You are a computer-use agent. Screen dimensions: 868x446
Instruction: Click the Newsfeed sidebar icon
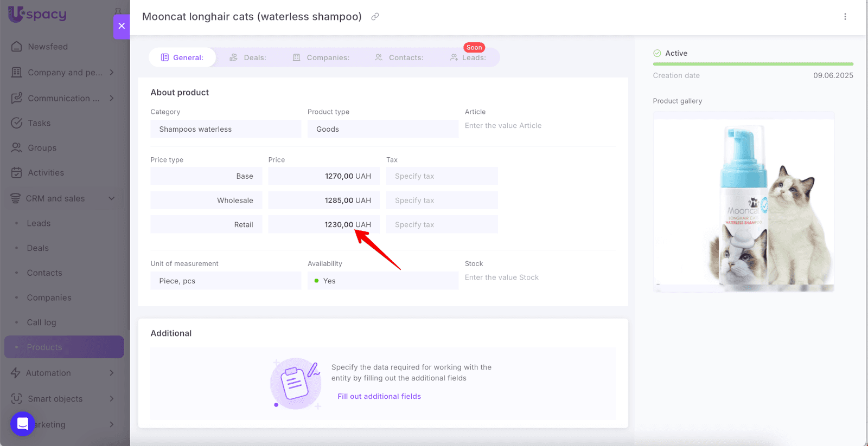pyautogui.click(x=17, y=47)
